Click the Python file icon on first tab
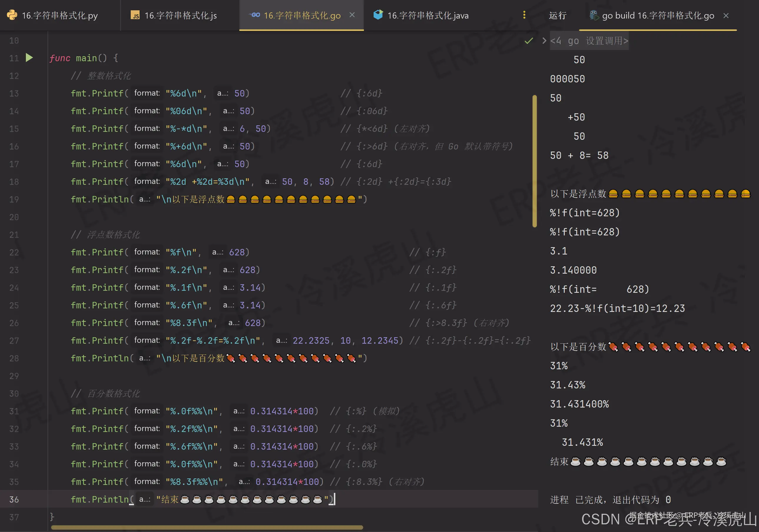759x532 pixels. click(x=12, y=15)
